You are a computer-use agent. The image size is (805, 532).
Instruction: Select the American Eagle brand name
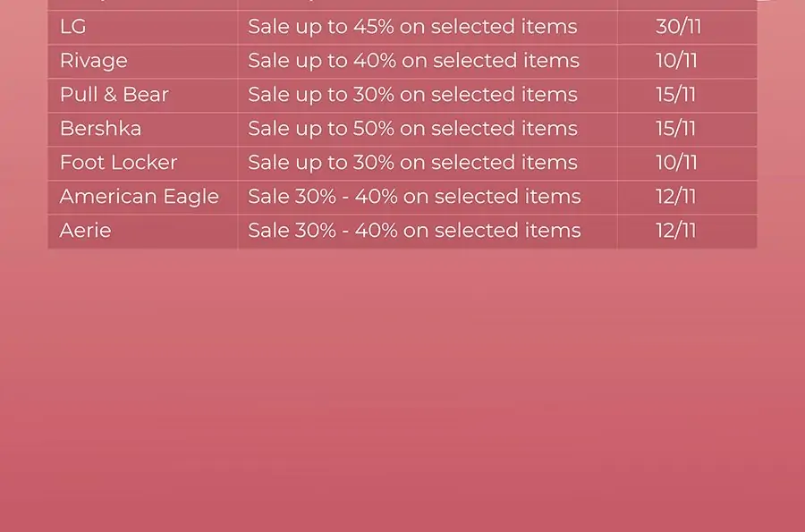[140, 197]
